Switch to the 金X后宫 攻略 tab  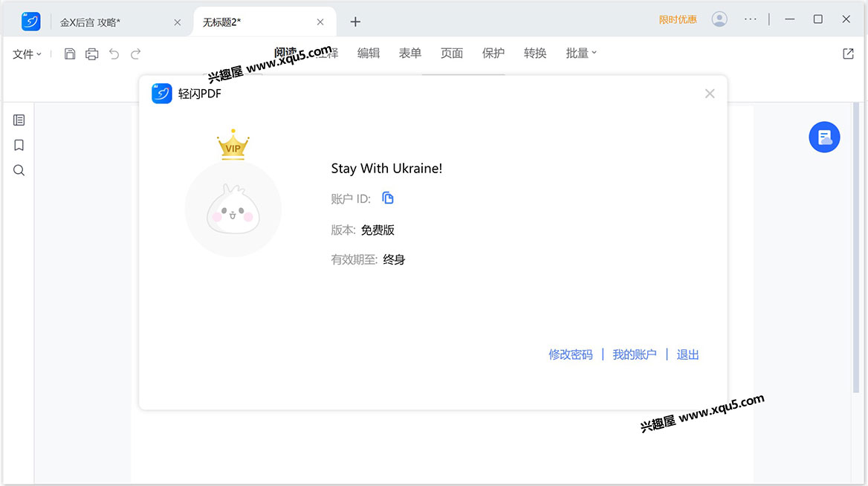coord(90,22)
